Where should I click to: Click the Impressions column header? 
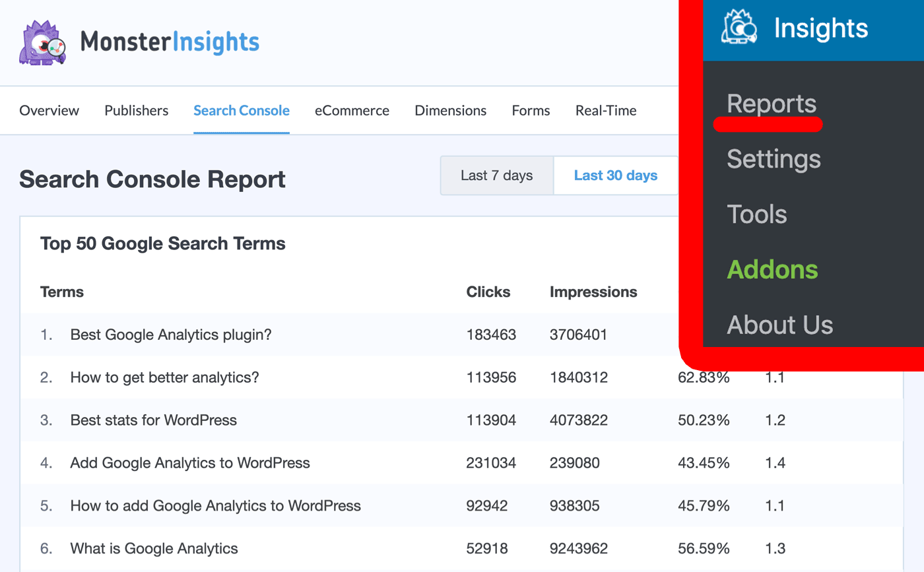click(x=593, y=292)
